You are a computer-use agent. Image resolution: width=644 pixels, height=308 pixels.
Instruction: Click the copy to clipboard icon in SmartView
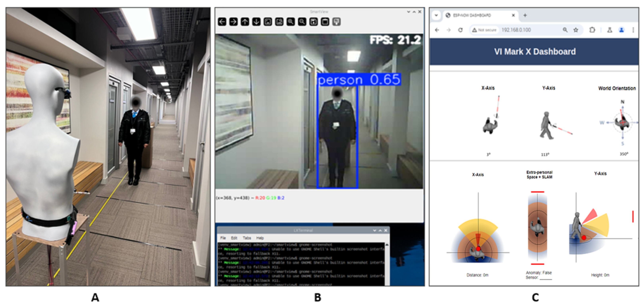(325, 22)
